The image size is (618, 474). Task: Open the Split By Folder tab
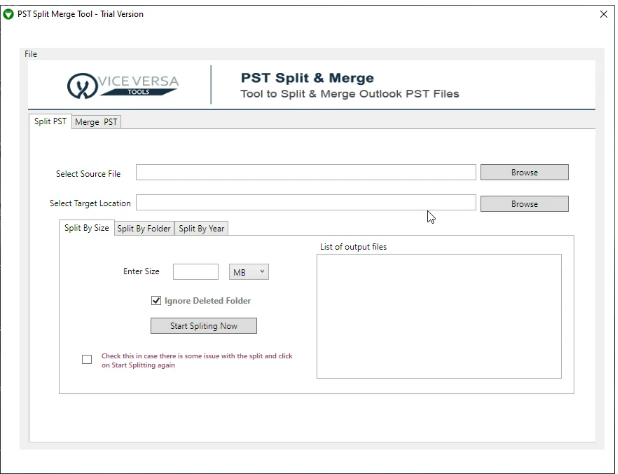point(144,228)
